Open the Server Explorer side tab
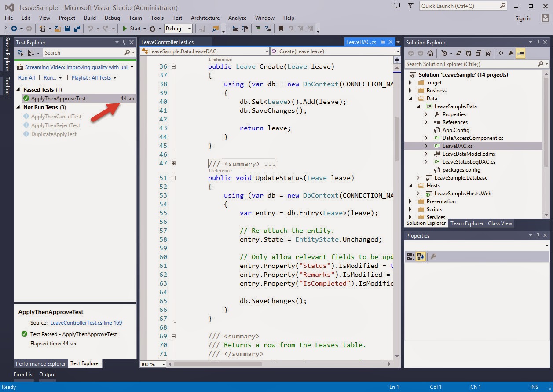This screenshot has height=392, width=553. [7, 55]
